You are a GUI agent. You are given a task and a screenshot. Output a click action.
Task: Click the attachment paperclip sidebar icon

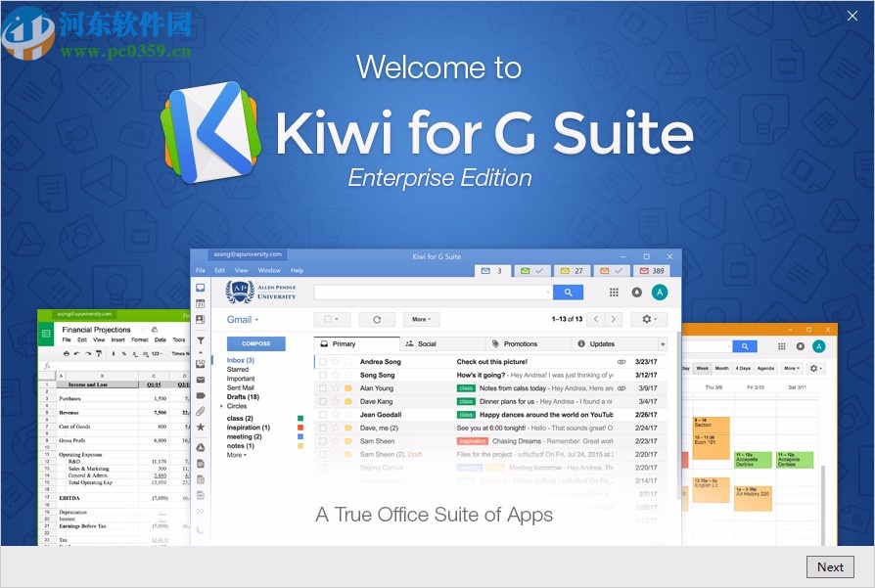pyautogui.click(x=202, y=409)
